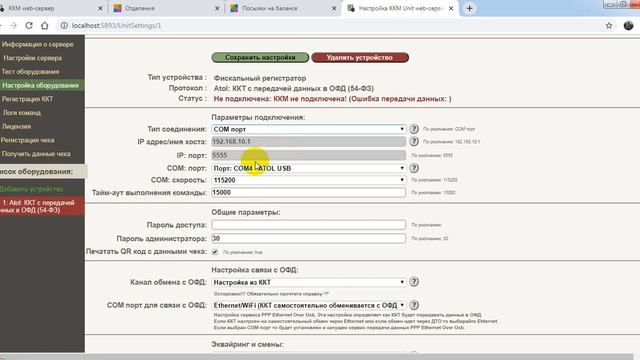The image size is (640, 360).
Task: Open Регистрация чека in the sidebar
Action: (x=27, y=140)
